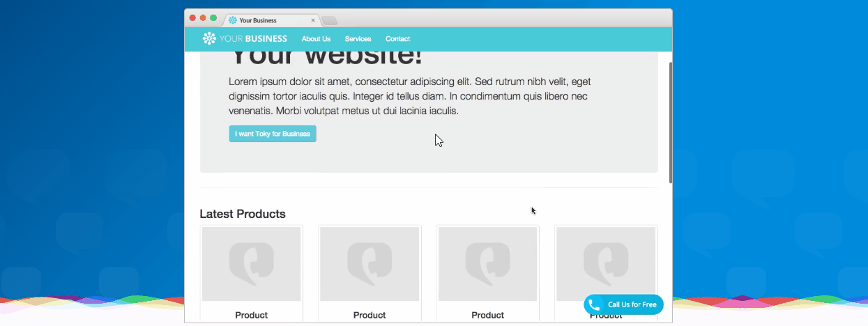This screenshot has height=326, width=868.
Task: Open the first product thumbnail image
Action: coord(251,264)
